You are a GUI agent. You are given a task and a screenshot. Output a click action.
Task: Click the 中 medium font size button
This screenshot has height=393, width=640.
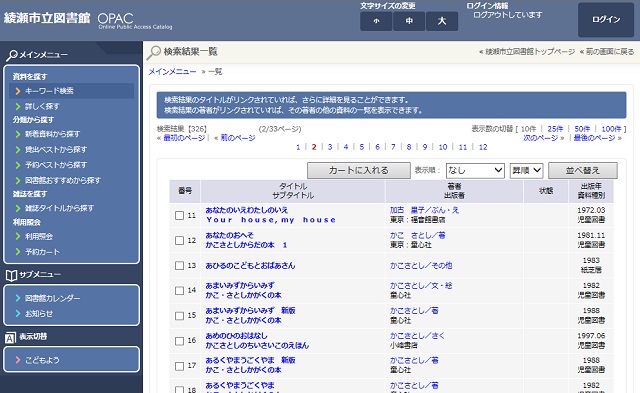[x=409, y=21]
